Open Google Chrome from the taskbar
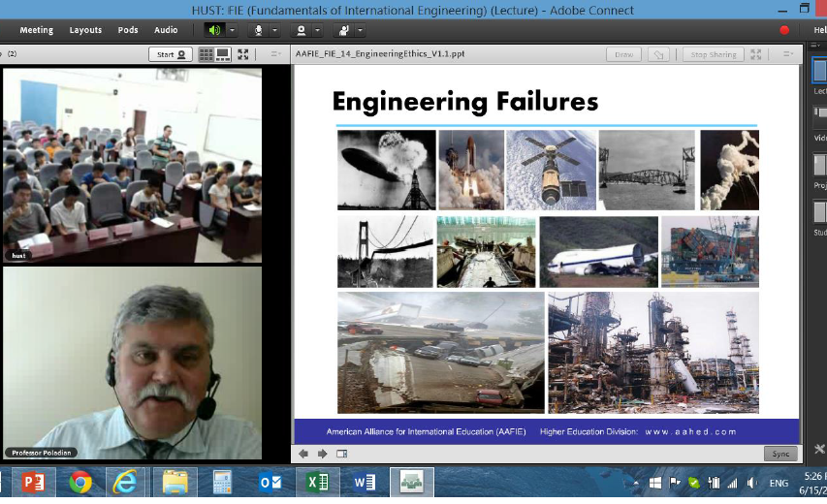 80,482
